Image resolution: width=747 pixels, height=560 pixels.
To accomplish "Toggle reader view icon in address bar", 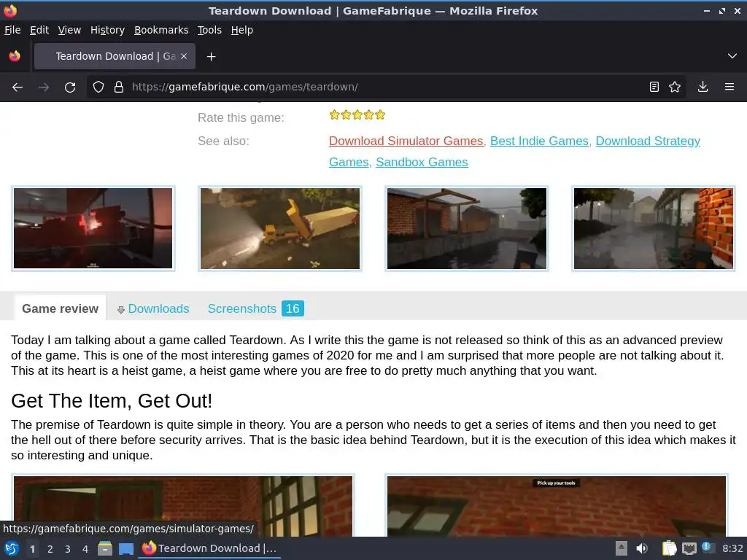I will 654,87.
